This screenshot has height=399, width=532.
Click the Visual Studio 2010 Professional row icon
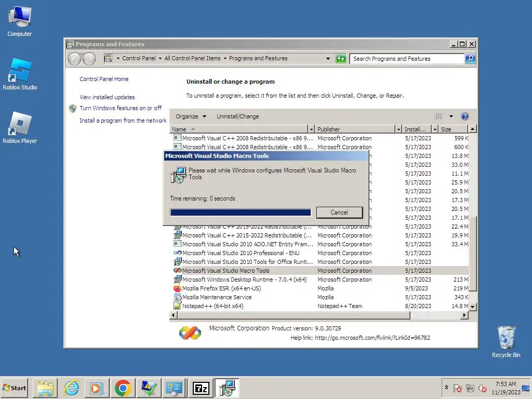click(x=177, y=253)
